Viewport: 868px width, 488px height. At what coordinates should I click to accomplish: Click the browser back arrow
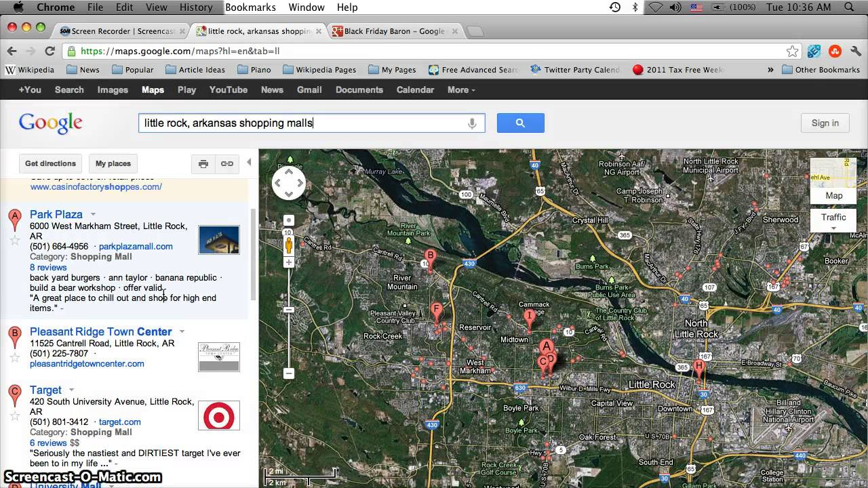12,51
